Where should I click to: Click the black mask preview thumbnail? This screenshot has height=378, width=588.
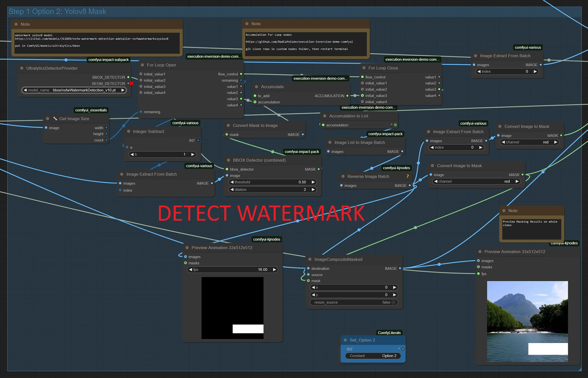point(232,308)
